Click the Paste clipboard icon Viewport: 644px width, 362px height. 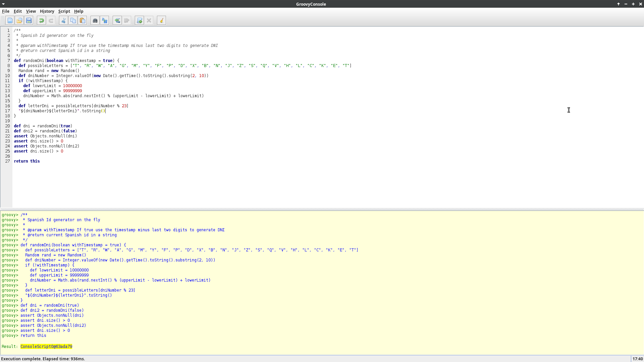[82, 21]
